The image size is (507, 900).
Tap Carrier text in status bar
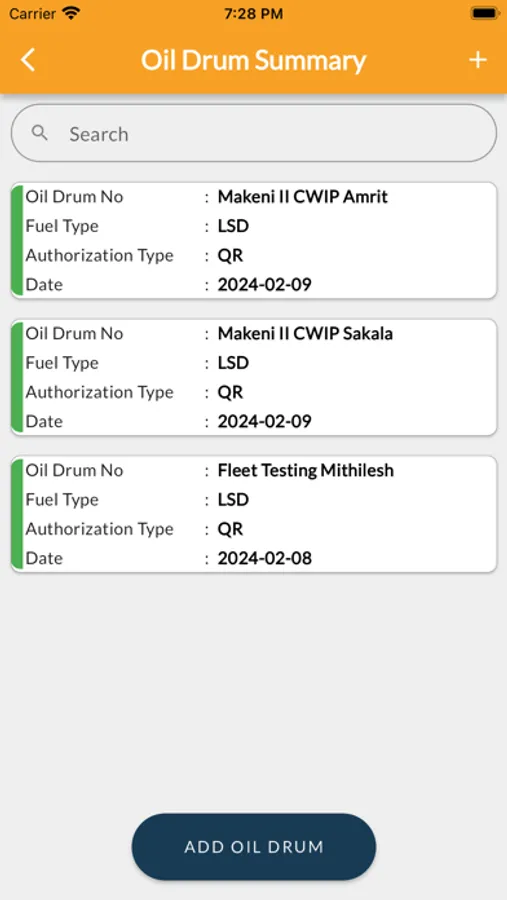(32, 14)
